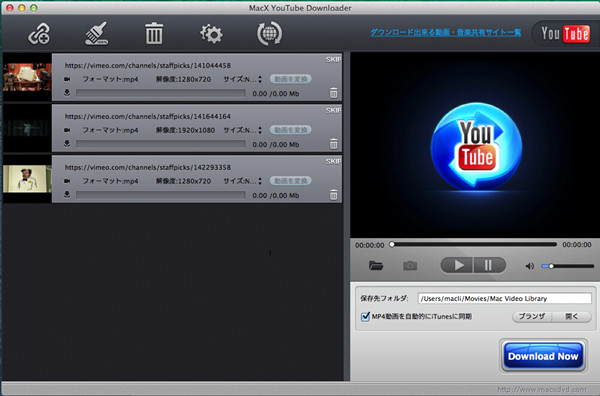Screen dimensions: 600x396
Task: Toggle auto-sync MP4 to iTunes checkbox
Action: pos(365,316)
